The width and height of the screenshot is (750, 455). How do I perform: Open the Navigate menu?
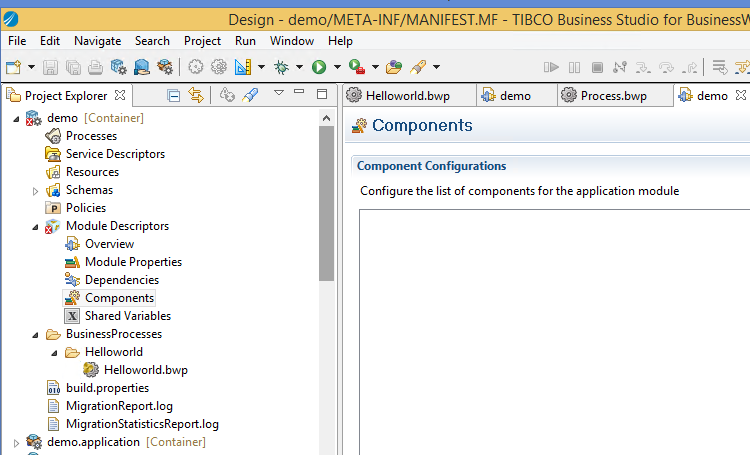(98, 41)
